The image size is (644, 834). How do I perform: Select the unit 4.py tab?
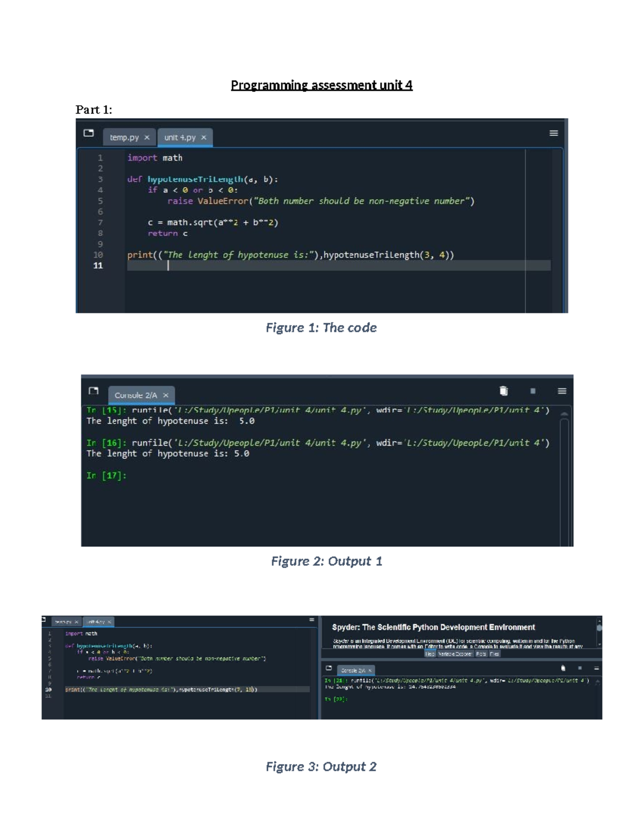180,137
